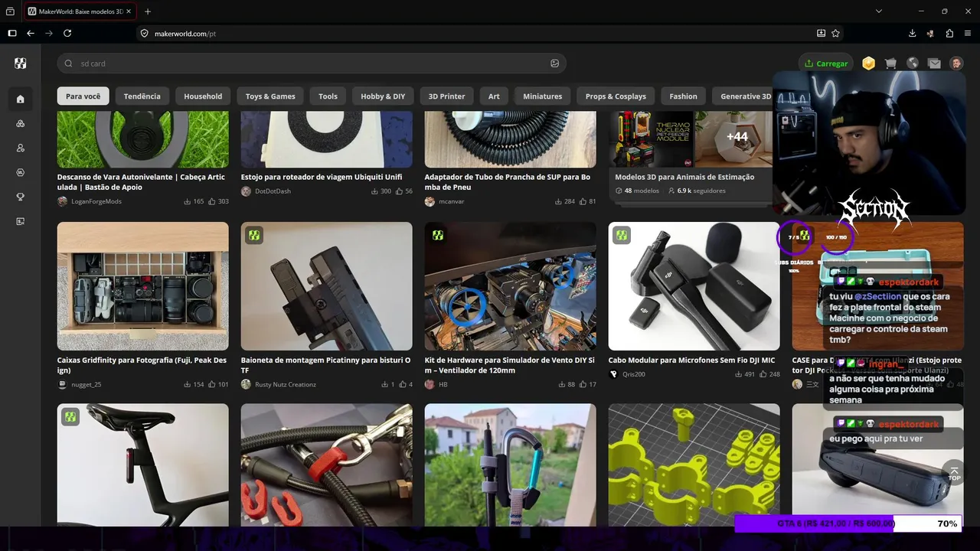
Task: Open the browser hamburger menu
Action: pyautogui.click(x=968, y=34)
